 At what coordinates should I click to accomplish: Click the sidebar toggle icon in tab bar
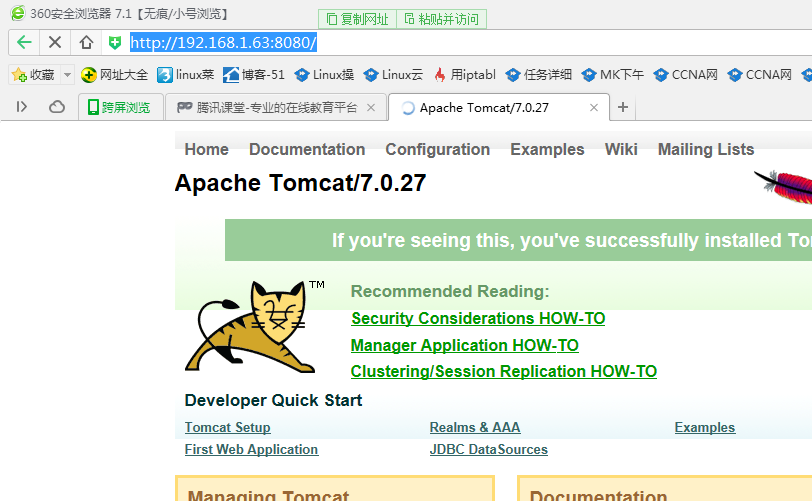[21, 107]
